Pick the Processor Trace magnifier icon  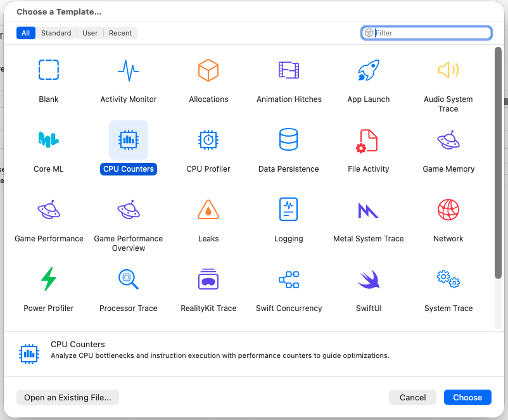tap(129, 279)
